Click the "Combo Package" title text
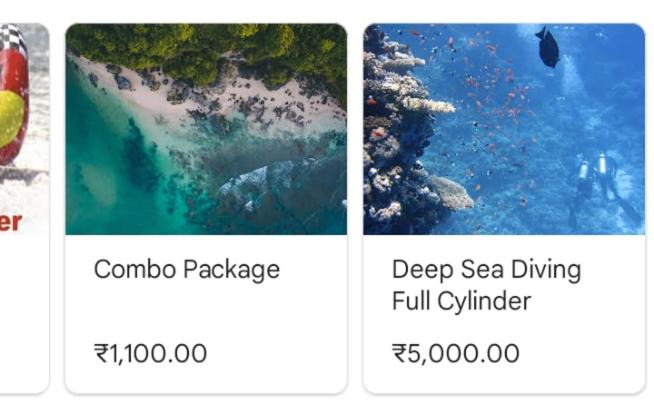The height and width of the screenshot is (415, 654). (x=186, y=270)
